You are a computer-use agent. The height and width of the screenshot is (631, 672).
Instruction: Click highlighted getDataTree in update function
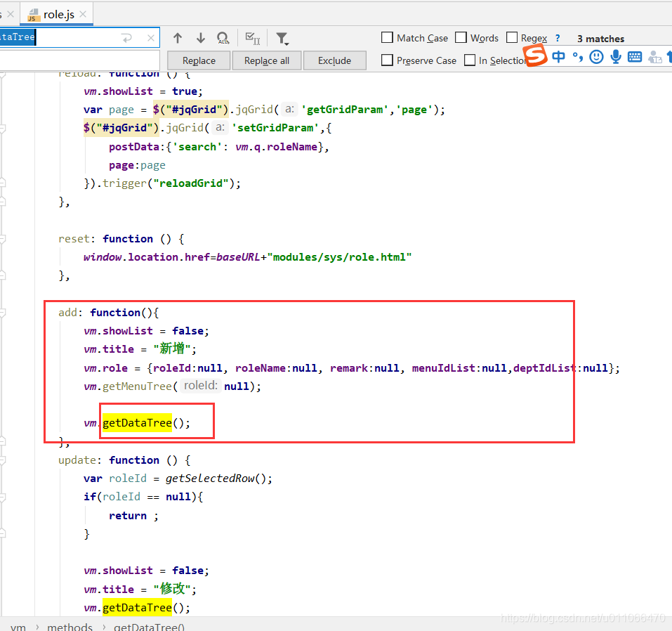137,607
